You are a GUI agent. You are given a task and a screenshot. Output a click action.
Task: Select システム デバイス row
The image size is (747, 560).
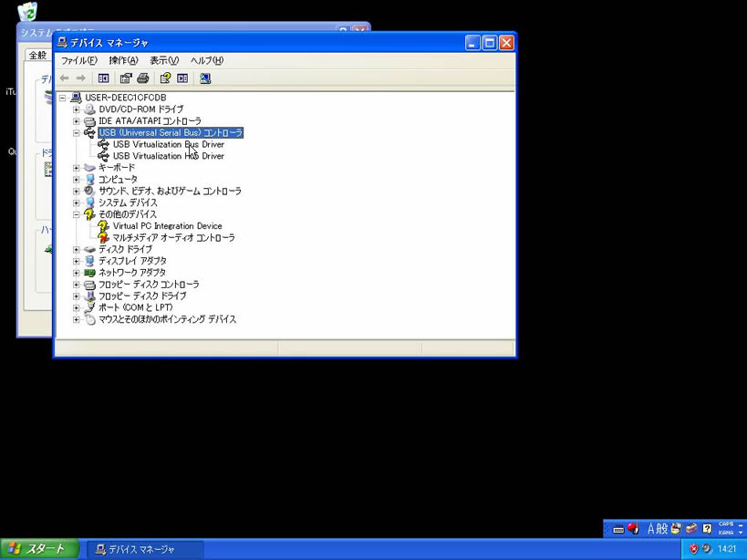[128, 202]
